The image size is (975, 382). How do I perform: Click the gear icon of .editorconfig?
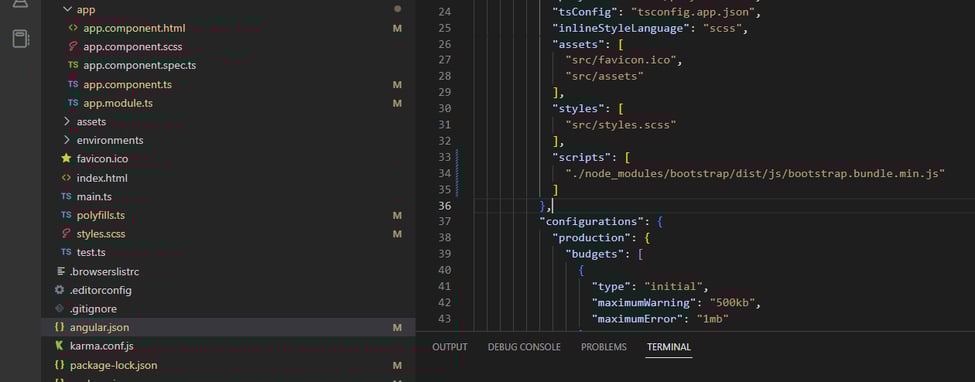click(60, 290)
